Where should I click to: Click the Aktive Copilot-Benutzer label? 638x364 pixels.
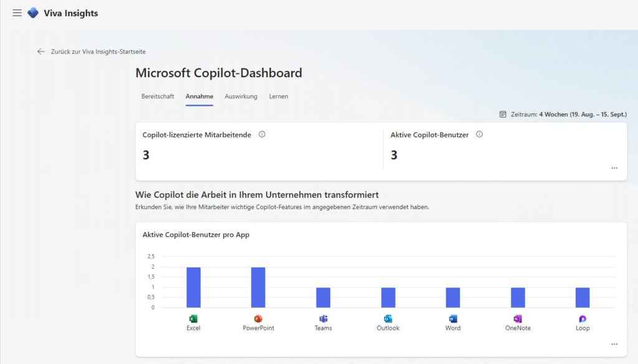[x=429, y=135]
